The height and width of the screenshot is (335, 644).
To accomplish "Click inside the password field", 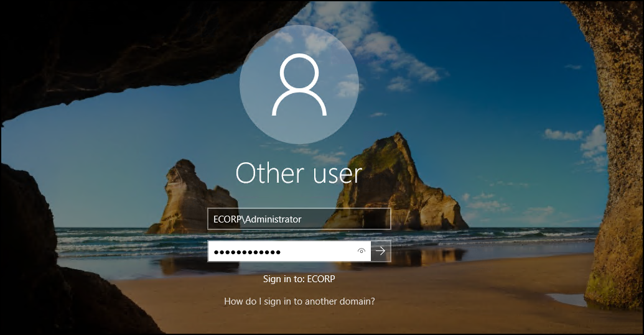I will click(x=289, y=251).
